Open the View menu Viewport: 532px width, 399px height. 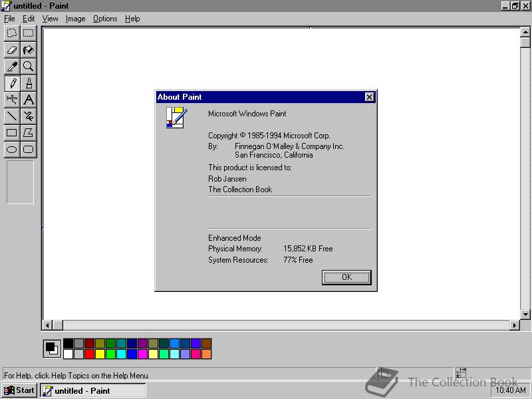click(x=50, y=19)
